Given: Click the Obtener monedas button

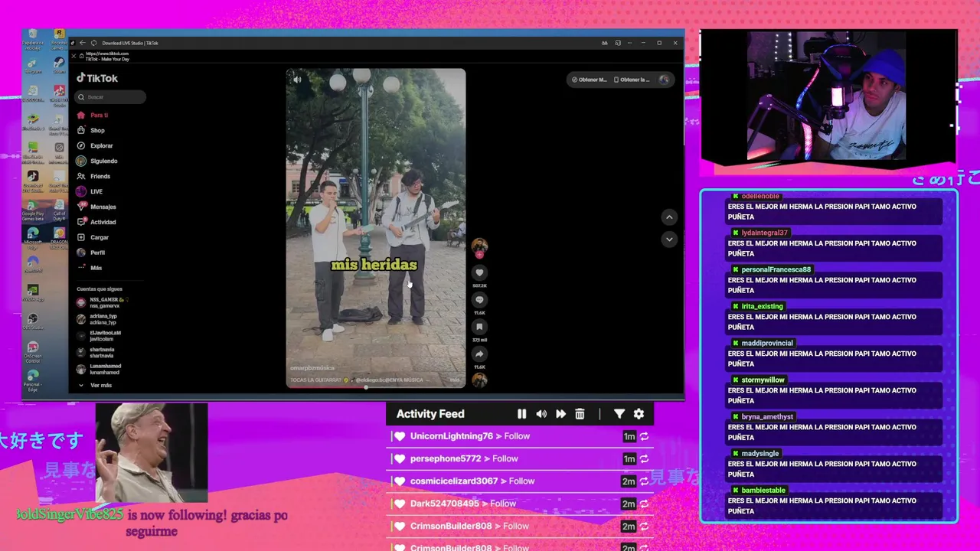Looking at the screenshot, I should pos(588,80).
